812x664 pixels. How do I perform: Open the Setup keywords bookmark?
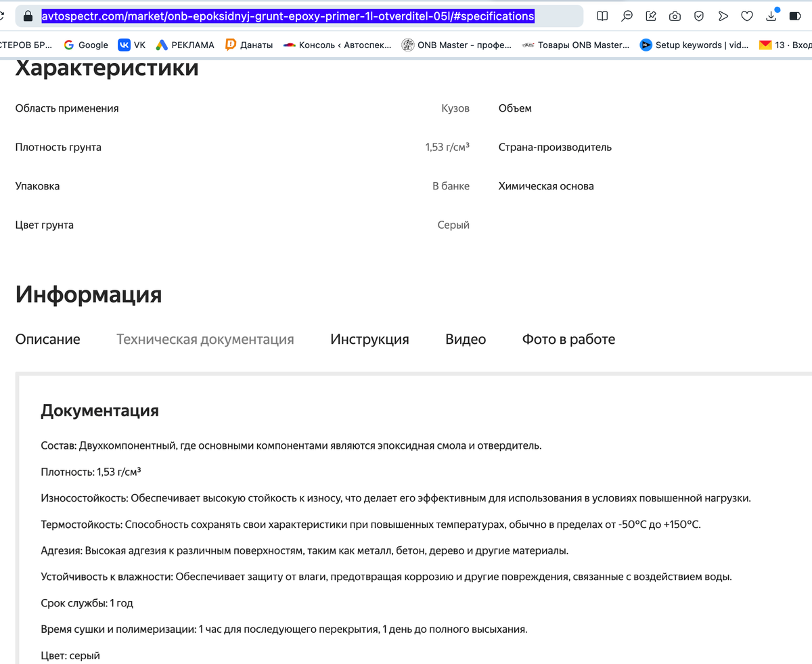(694, 45)
